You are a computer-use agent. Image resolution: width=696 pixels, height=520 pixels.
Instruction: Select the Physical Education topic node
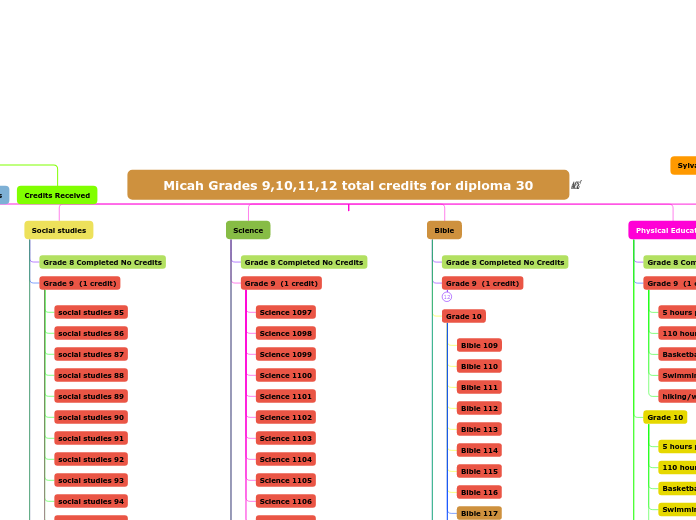click(662, 230)
